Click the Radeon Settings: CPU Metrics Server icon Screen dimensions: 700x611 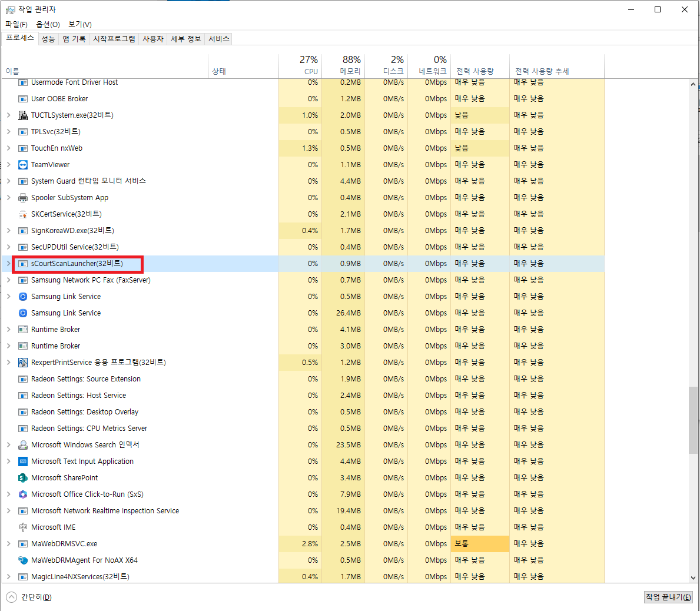(x=23, y=429)
